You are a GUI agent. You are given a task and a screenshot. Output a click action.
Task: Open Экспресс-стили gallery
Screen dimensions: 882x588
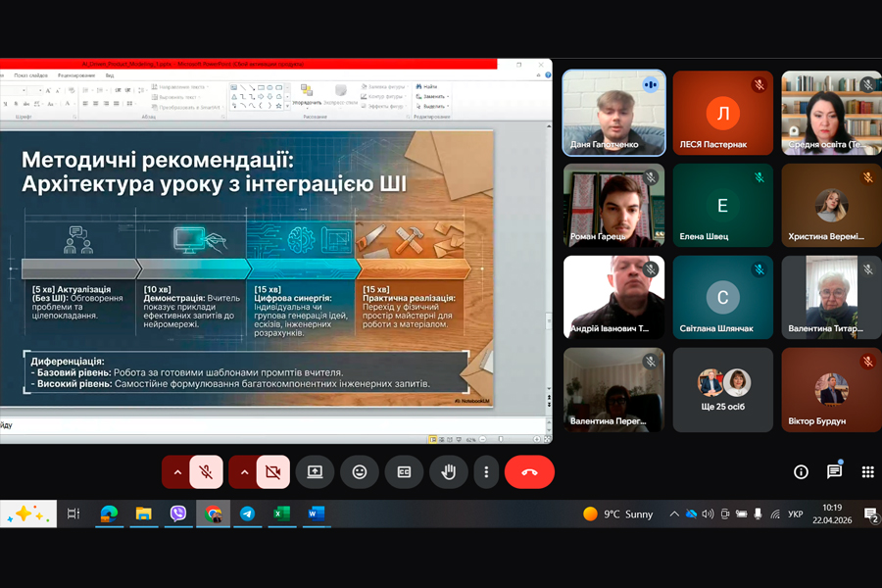[x=341, y=94]
